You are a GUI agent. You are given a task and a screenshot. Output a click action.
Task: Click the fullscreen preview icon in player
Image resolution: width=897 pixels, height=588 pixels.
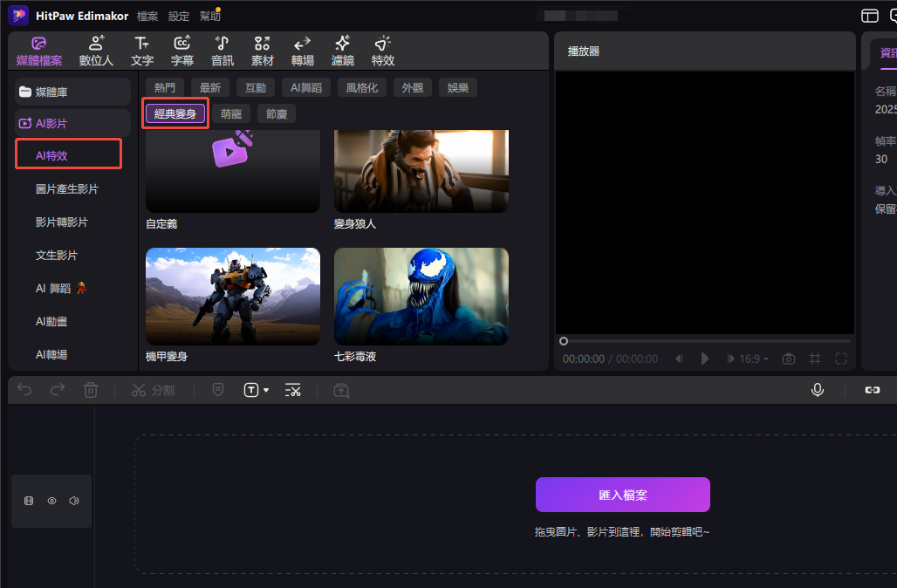point(841,359)
